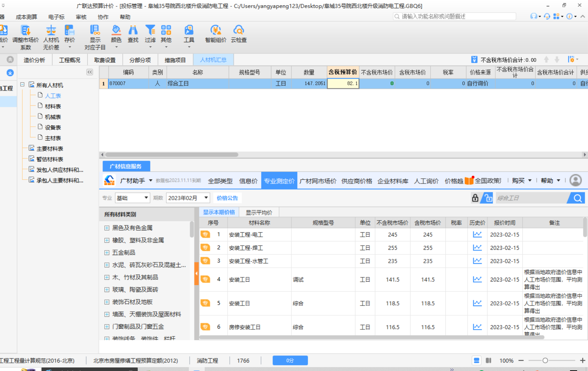Viewport: 588px width, 371px height.
Task: Open the 价格公告 link
Action: coord(227,198)
